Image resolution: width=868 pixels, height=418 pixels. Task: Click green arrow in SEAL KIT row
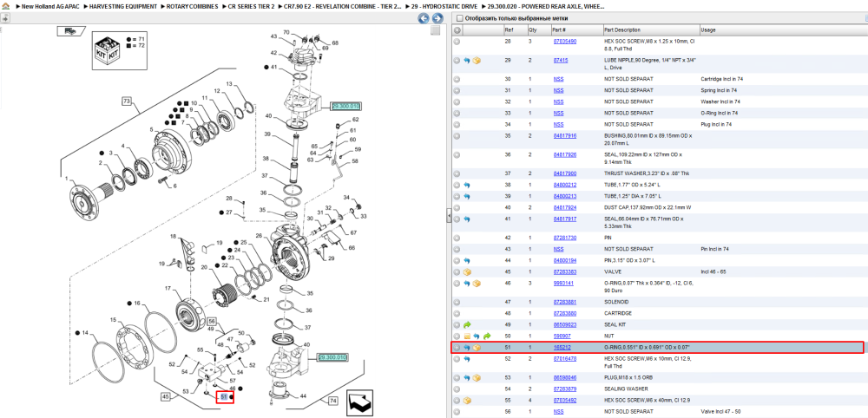point(467,324)
